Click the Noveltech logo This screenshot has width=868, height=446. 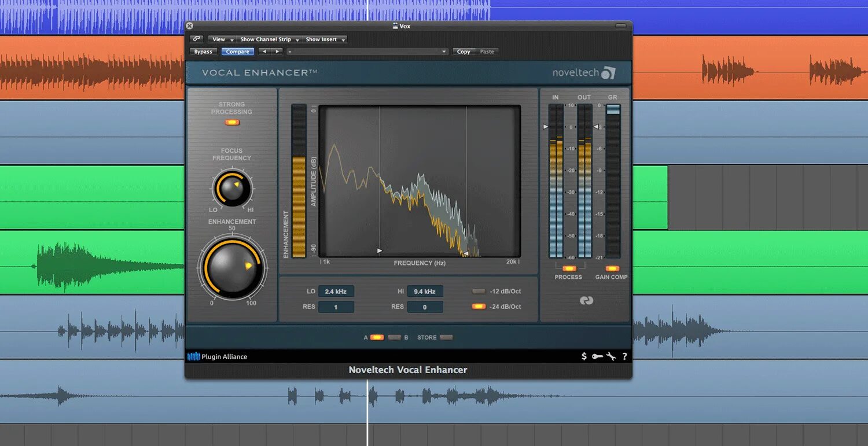[x=584, y=73]
